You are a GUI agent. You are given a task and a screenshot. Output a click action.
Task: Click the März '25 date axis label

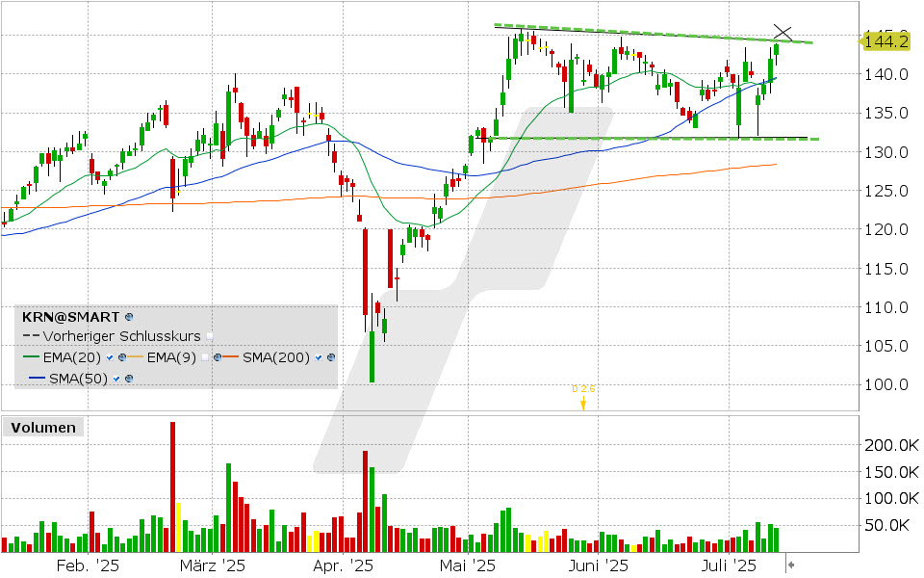(x=213, y=565)
